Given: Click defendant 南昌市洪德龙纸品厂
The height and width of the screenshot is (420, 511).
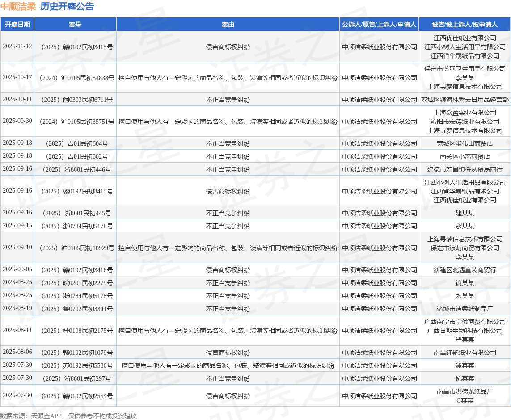Looking at the screenshot, I should pyautogui.click(x=465, y=392).
